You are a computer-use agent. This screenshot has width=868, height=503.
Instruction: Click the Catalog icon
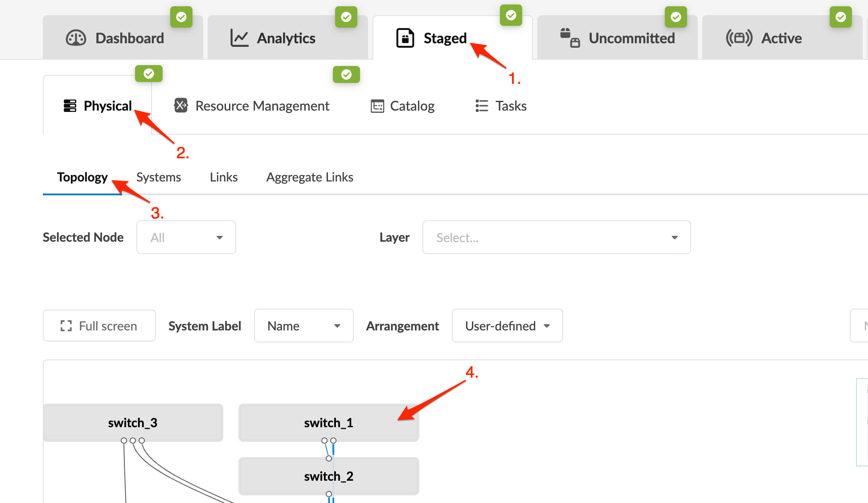(377, 106)
